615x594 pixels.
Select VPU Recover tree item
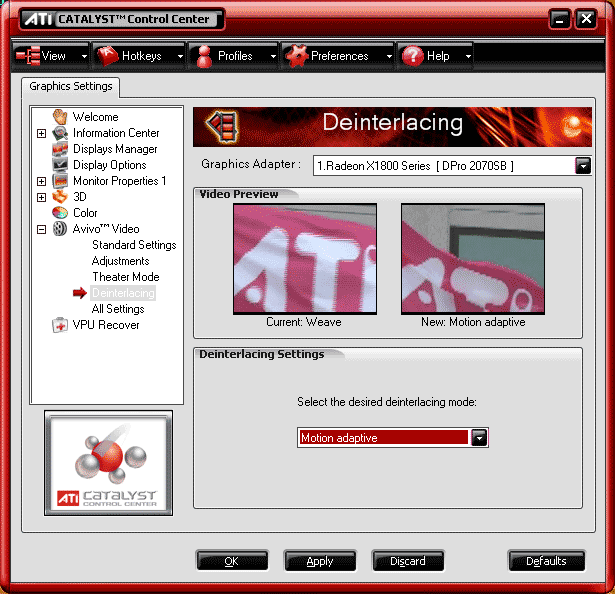(x=106, y=325)
